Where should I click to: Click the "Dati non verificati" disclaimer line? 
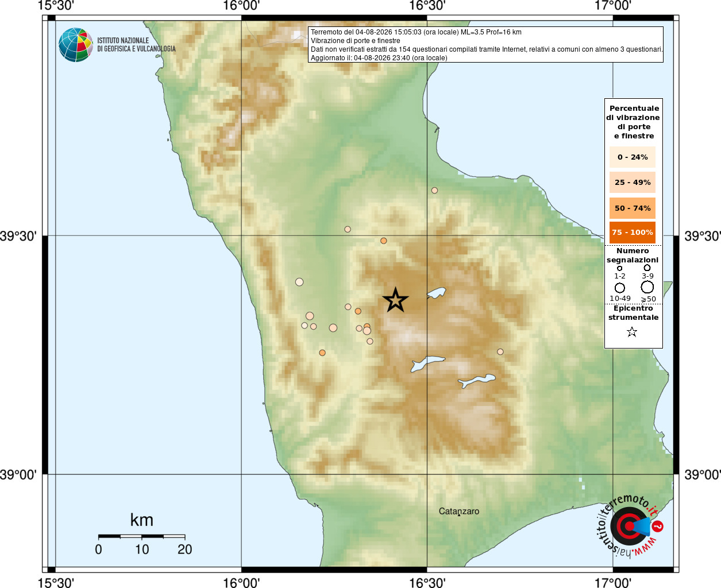(487, 49)
